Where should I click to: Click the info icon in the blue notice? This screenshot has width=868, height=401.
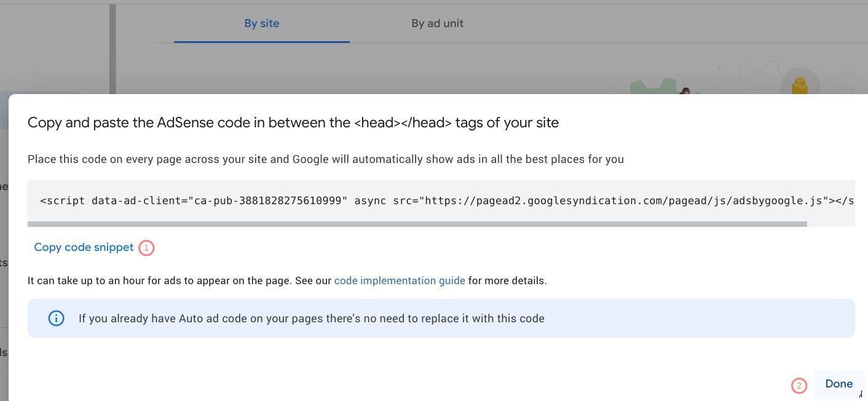(x=56, y=319)
